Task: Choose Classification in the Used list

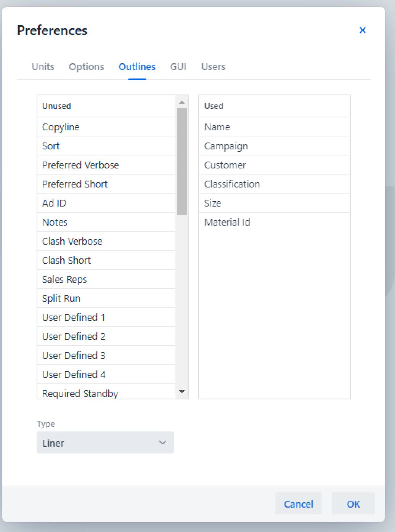Action: (232, 184)
